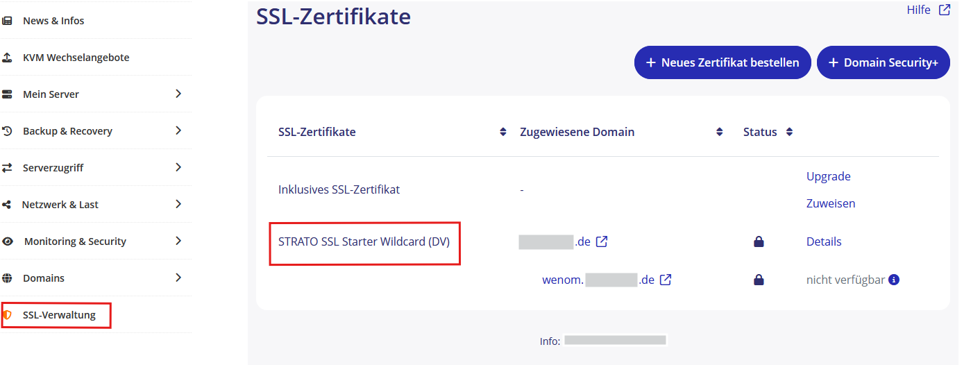Screen dimensions: 980x365
Task: Expand the Domains chevron
Action: coord(178,278)
